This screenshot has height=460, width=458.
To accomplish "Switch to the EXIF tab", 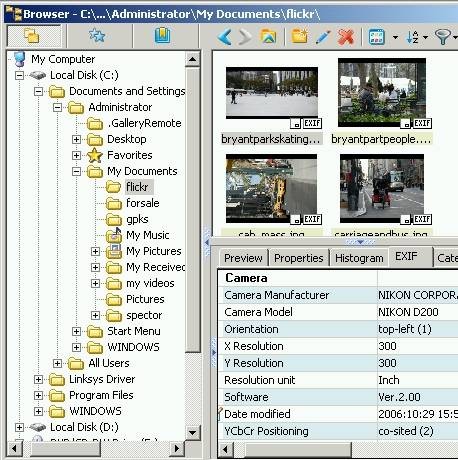I will [411, 256].
